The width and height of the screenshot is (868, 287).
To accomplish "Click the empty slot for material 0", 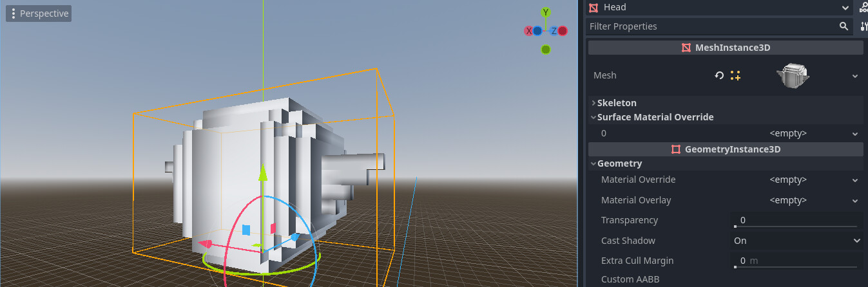I will (x=788, y=133).
